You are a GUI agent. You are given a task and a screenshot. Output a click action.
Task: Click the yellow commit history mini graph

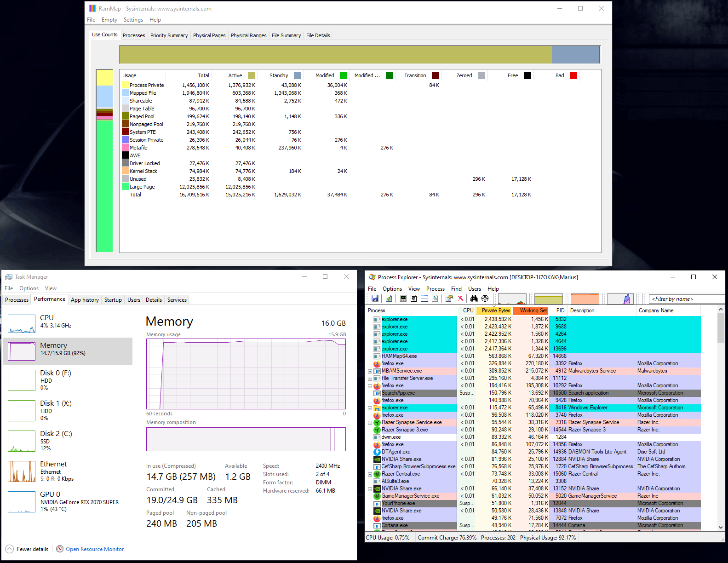tap(549, 299)
